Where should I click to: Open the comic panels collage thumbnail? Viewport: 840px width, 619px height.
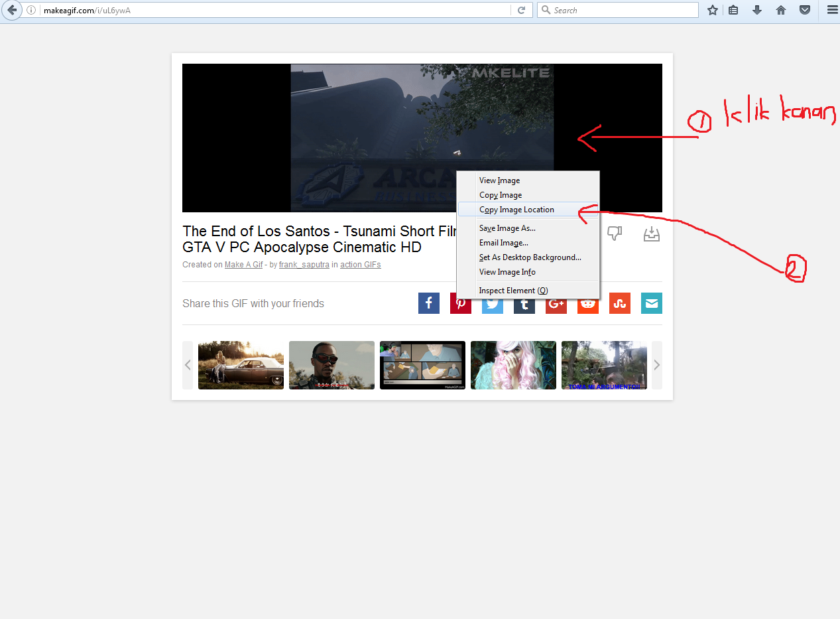pyautogui.click(x=422, y=365)
